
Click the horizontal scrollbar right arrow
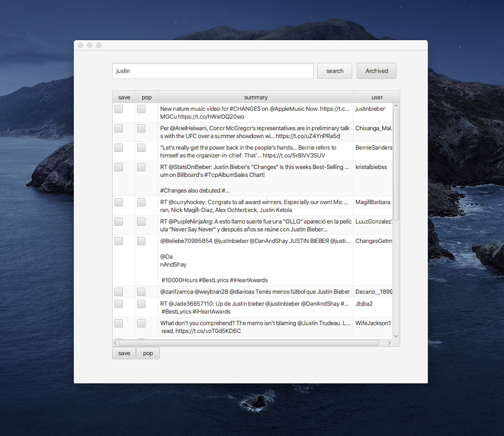tap(389, 343)
